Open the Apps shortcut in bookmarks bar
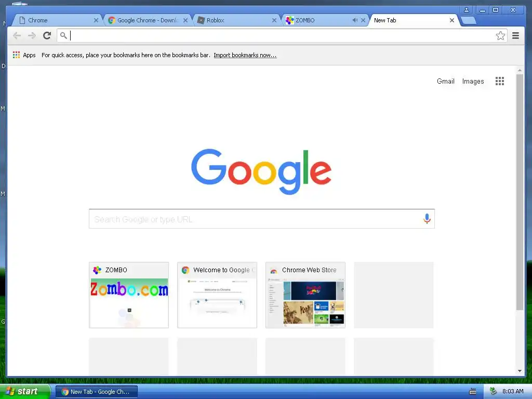 (24, 55)
